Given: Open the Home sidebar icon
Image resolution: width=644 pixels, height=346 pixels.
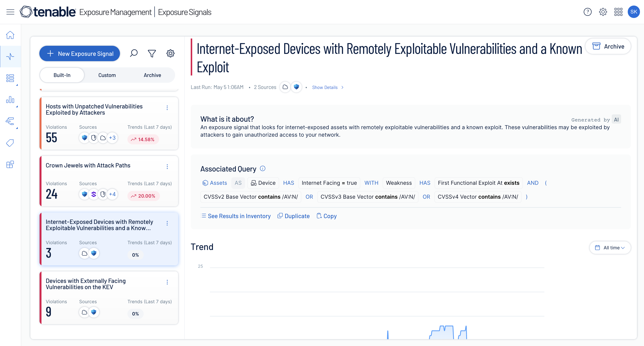Looking at the screenshot, I should click(10, 35).
